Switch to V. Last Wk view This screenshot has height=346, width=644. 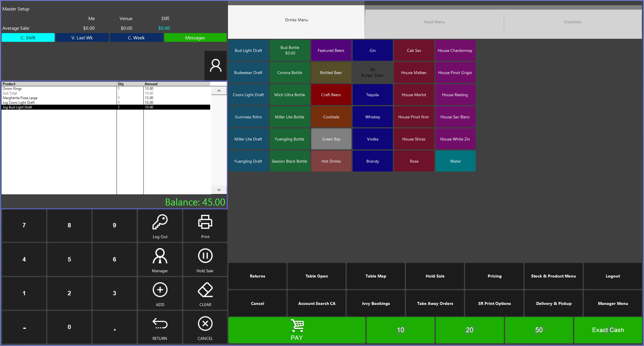[82, 38]
